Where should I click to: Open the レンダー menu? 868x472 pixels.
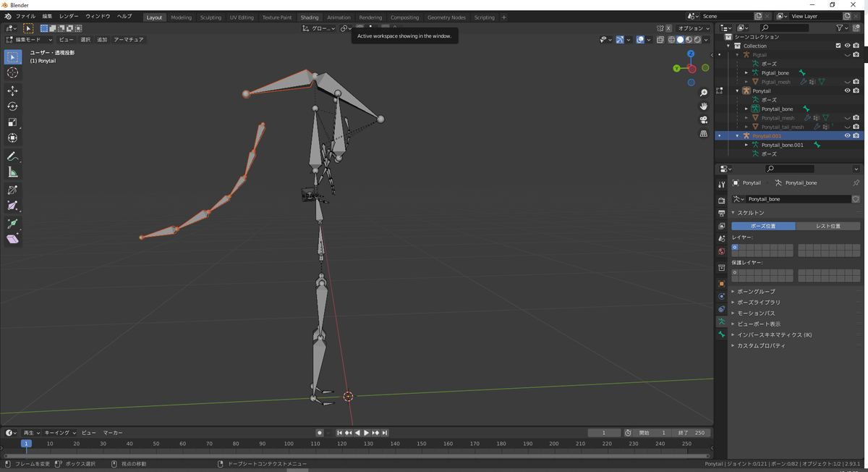click(x=69, y=17)
